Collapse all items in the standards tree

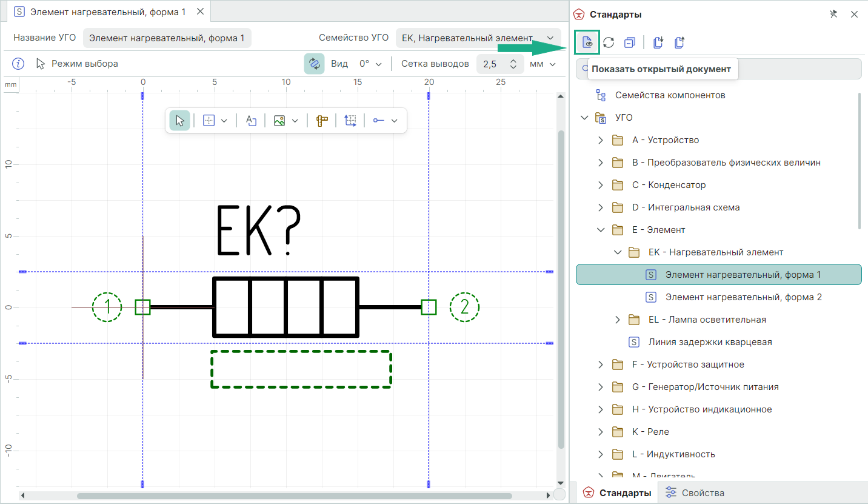pos(630,42)
